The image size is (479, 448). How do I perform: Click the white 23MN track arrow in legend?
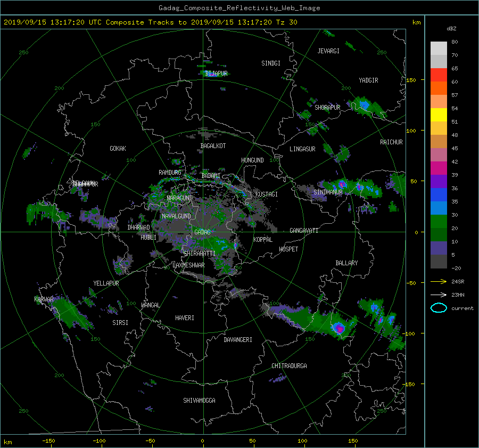click(x=439, y=295)
